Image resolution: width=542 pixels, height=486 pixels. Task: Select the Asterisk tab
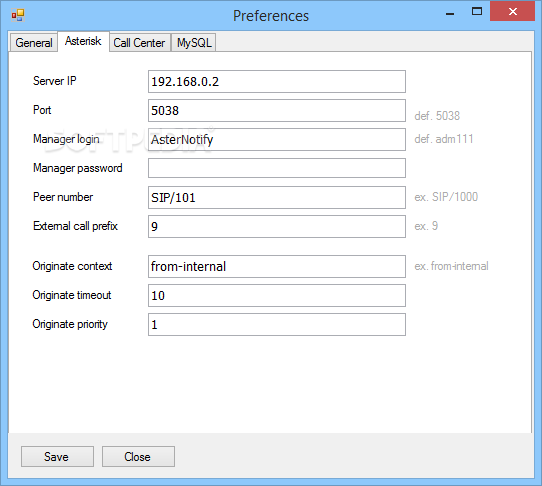point(83,41)
